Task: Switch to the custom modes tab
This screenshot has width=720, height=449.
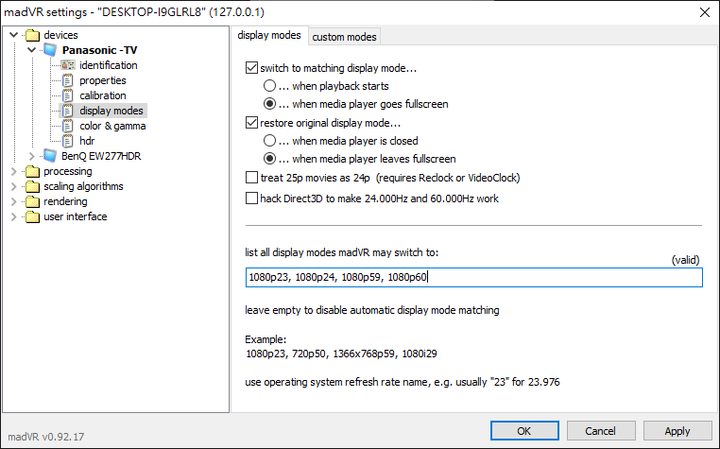Action: click(344, 37)
